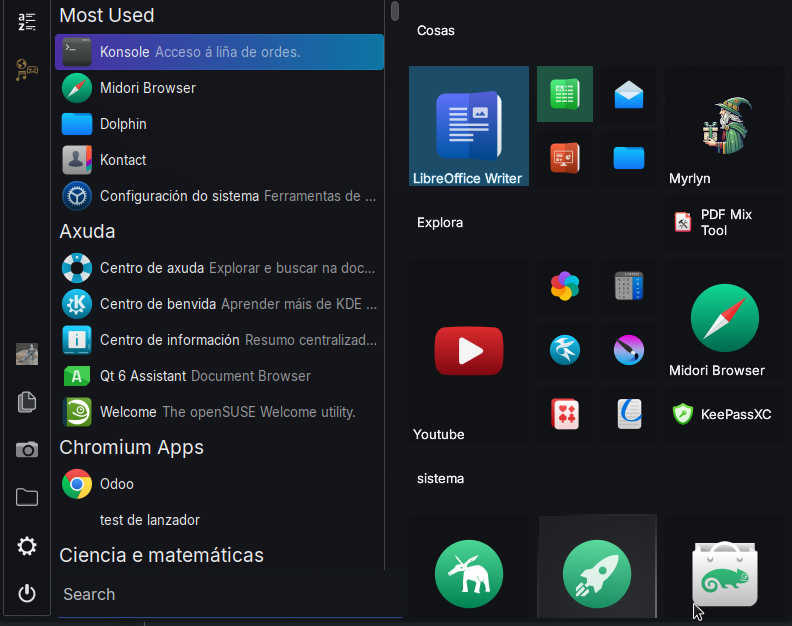Click the power button in sidebar
The image size is (792, 626).
[27, 593]
